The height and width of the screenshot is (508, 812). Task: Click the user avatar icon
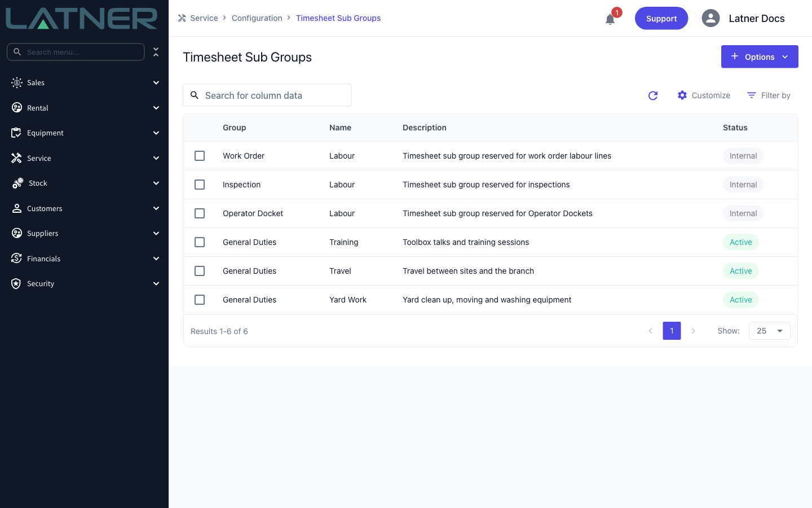710,18
